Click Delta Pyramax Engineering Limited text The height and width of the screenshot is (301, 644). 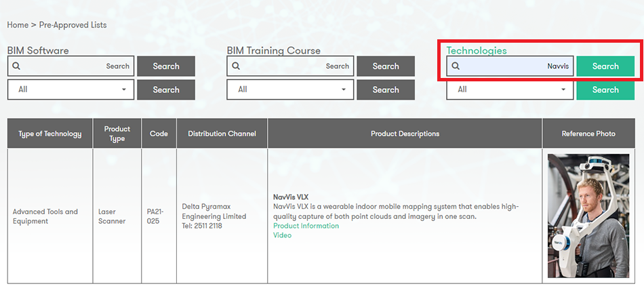214,212
